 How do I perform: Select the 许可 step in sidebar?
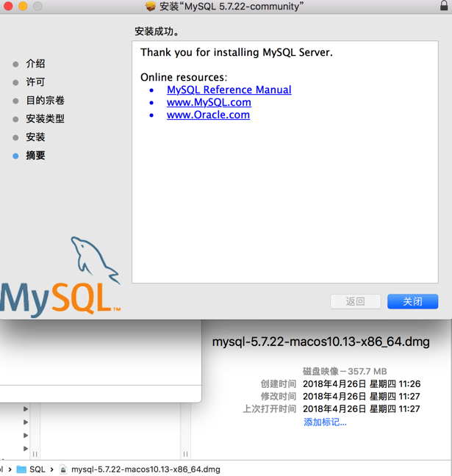click(35, 82)
